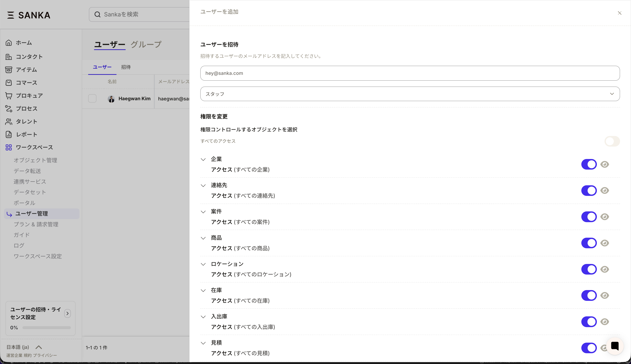
Task: Click the プロキュア cart icon
Action: pos(9,95)
